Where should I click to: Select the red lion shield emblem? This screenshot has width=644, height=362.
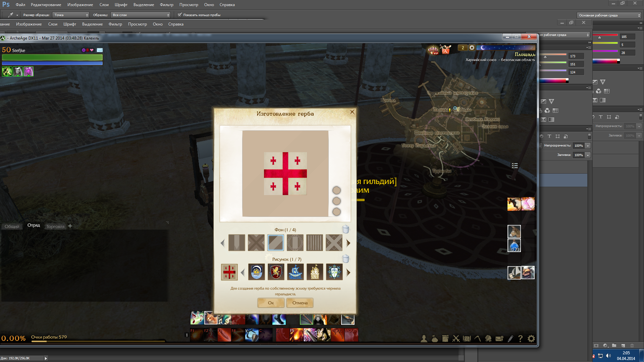(x=276, y=272)
